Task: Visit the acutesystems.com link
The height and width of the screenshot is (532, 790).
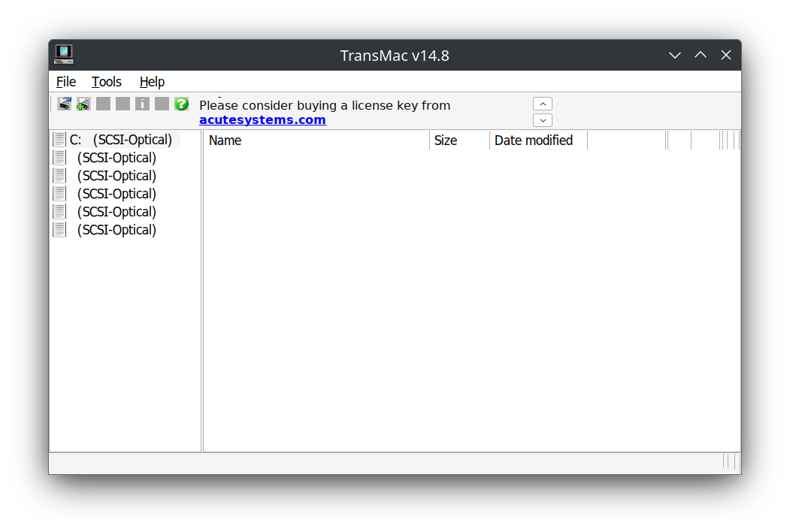Action: (x=262, y=119)
